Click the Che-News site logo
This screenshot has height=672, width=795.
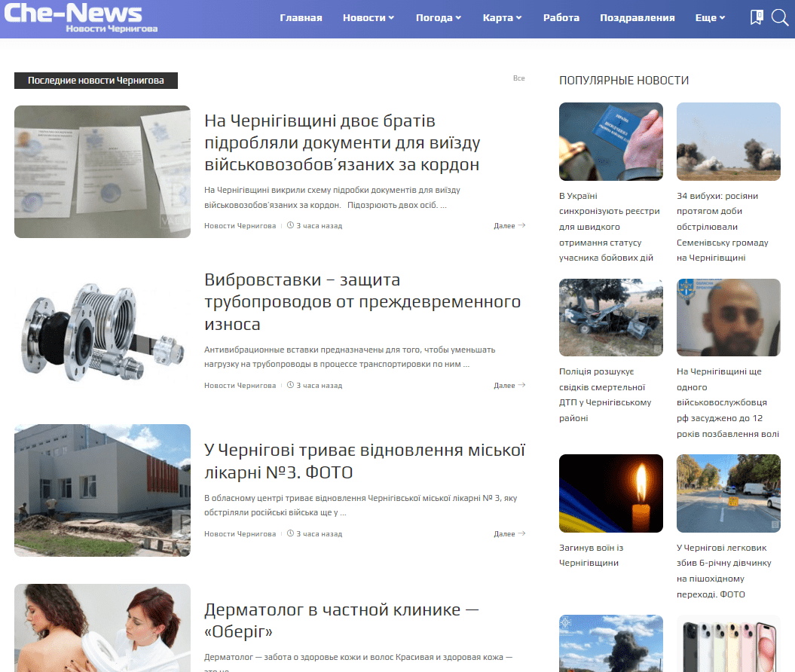pos(81,18)
